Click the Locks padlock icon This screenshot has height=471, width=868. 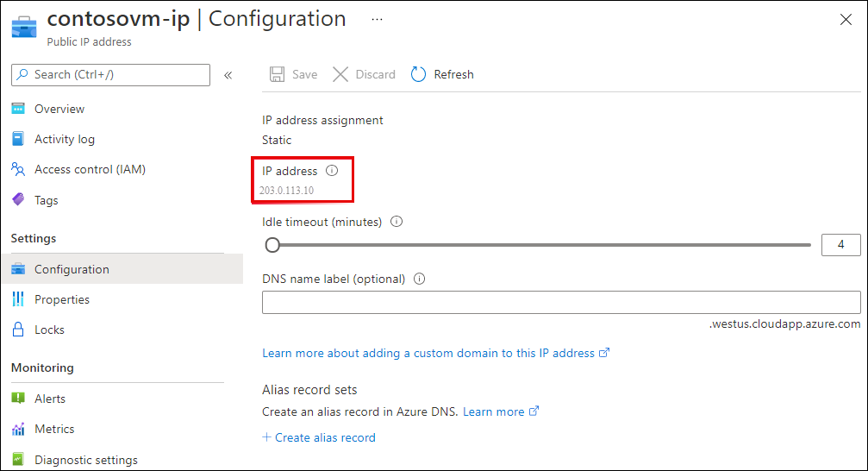18,330
